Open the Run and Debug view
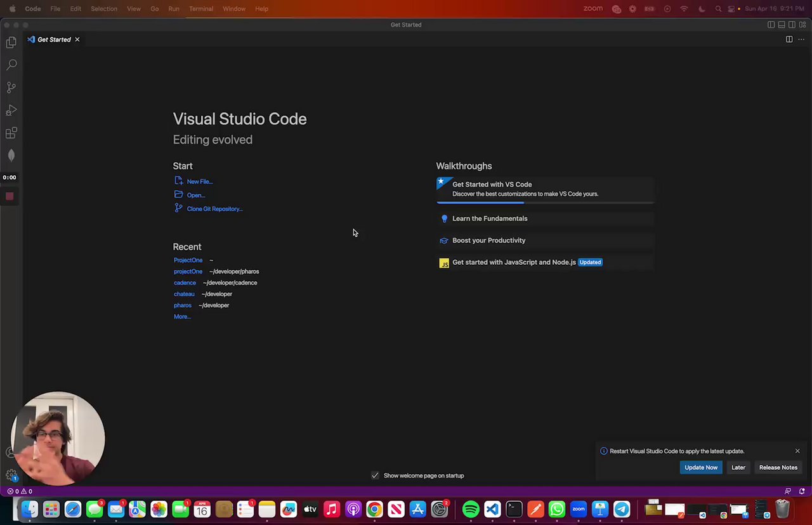 tap(11, 110)
